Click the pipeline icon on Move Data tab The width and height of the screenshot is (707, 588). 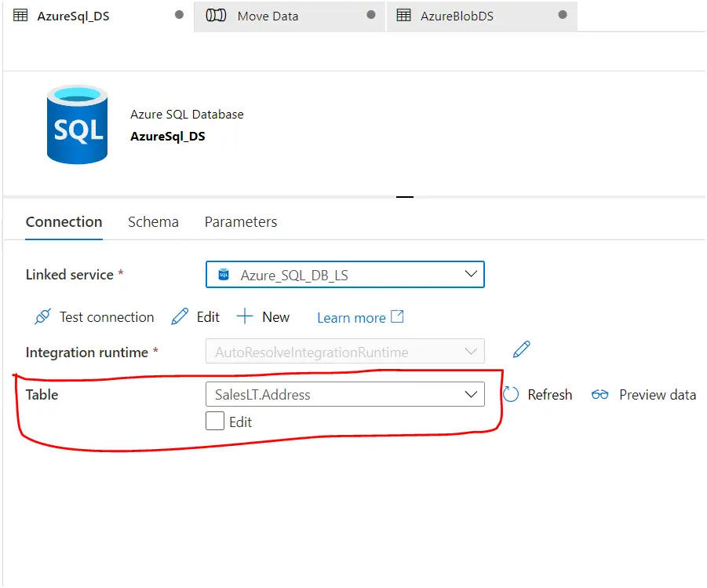tap(216, 16)
